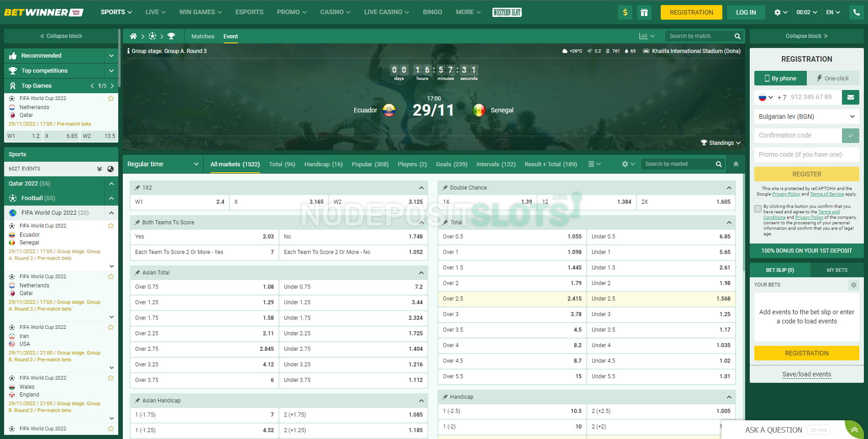Select the Handicap (16) markets tab

point(323,164)
